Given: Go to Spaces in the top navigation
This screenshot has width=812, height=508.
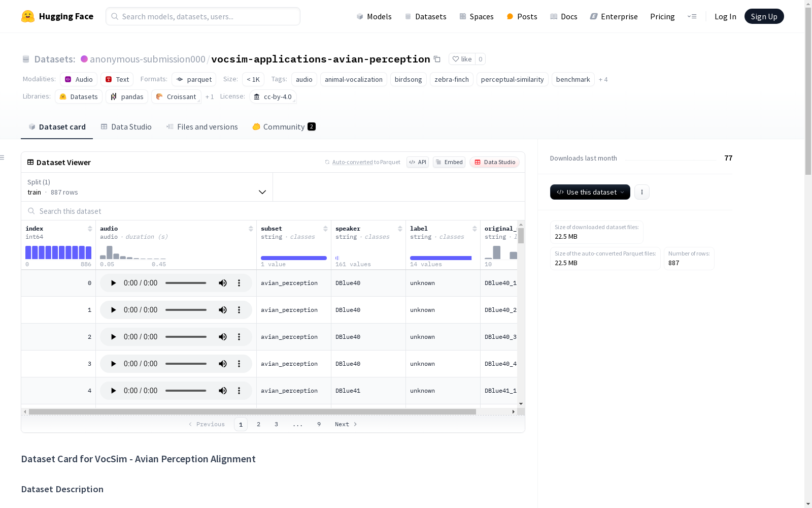Looking at the screenshot, I should [477, 16].
